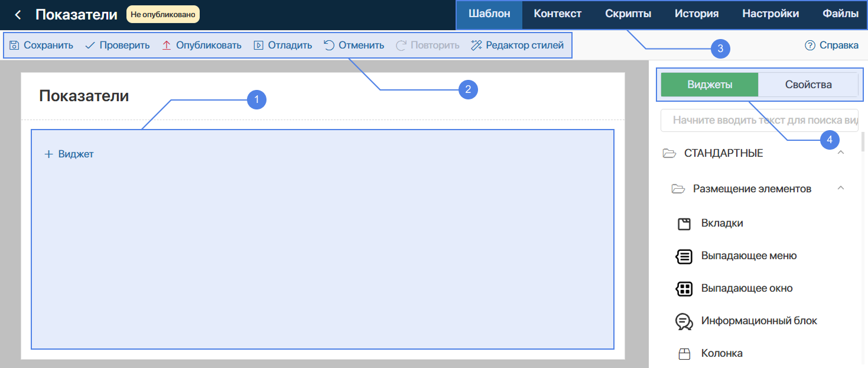This screenshot has height=368, width=868.
Task: Select the Колонка widget label
Action: (722, 353)
